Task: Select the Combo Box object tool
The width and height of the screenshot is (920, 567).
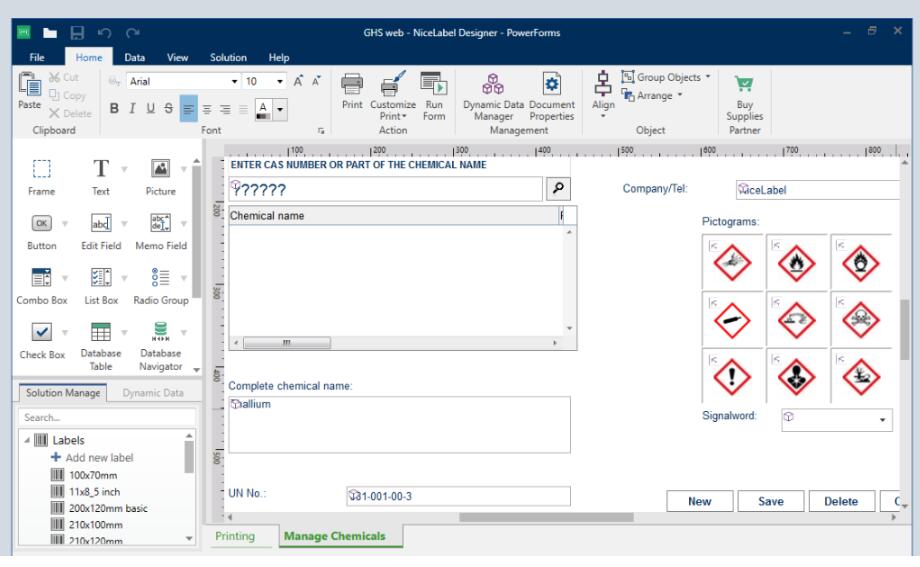Action: coord(42,286)
